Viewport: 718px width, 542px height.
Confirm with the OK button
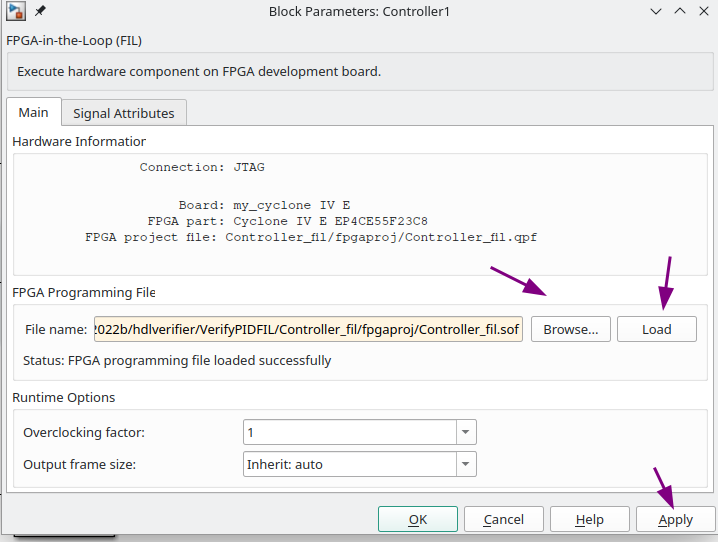418,519
